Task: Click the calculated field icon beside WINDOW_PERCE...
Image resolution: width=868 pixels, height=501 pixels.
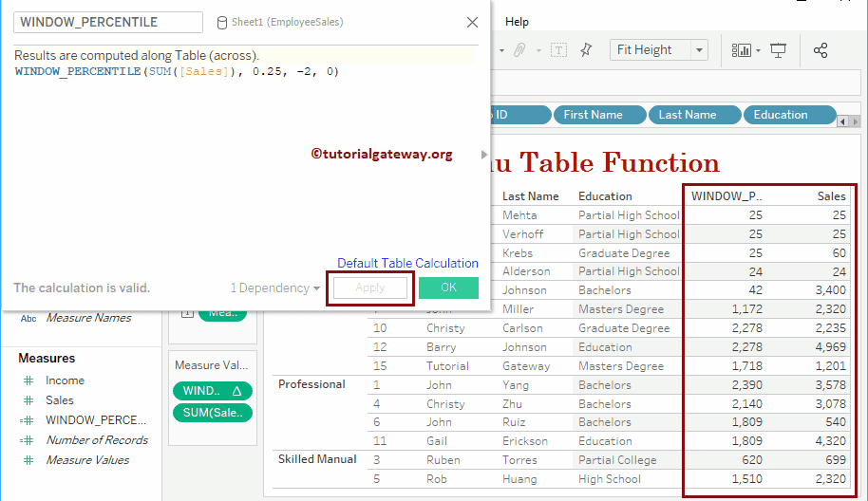Action: point(28,420)
